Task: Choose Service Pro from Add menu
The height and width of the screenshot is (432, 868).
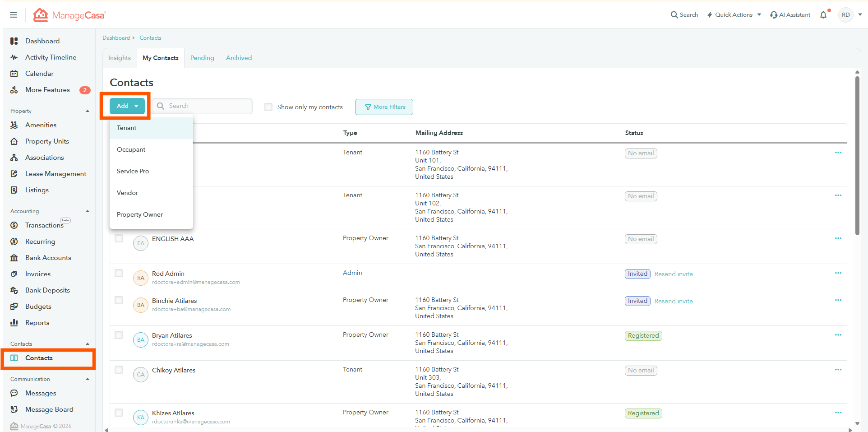Action: pyautogui.click(x=133, y=171)
